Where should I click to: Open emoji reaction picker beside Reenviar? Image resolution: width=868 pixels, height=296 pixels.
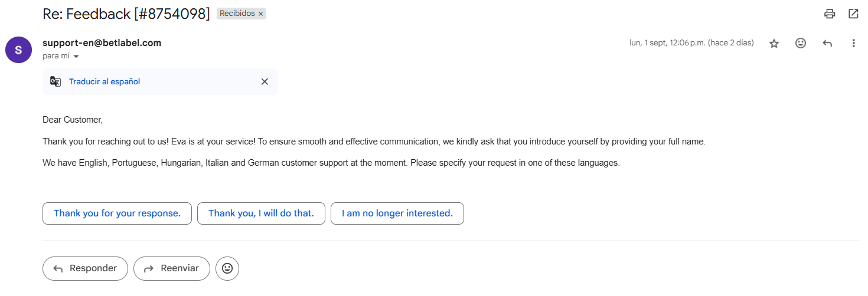(227, 268)
